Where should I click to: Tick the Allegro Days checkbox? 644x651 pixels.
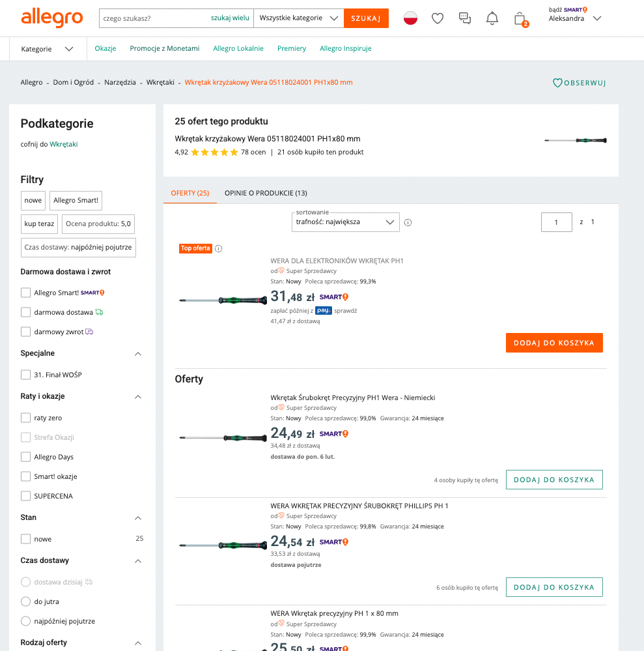(26, 457)
